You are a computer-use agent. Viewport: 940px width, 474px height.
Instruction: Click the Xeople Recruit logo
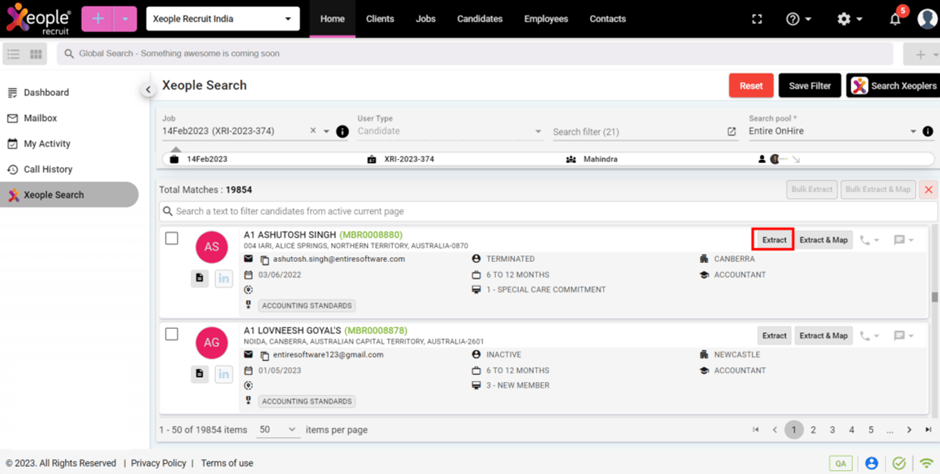[39, 19]
